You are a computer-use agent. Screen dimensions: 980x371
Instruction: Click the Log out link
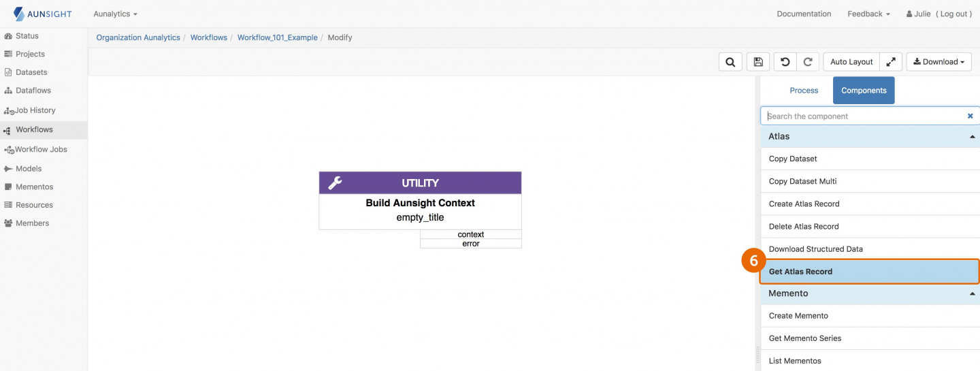tap(955, 14)
